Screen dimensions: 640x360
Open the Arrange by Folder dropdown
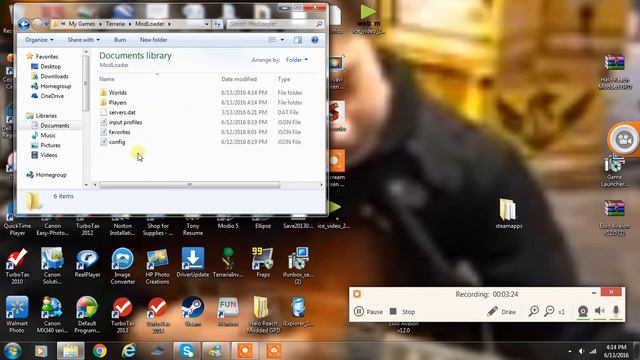297,60
